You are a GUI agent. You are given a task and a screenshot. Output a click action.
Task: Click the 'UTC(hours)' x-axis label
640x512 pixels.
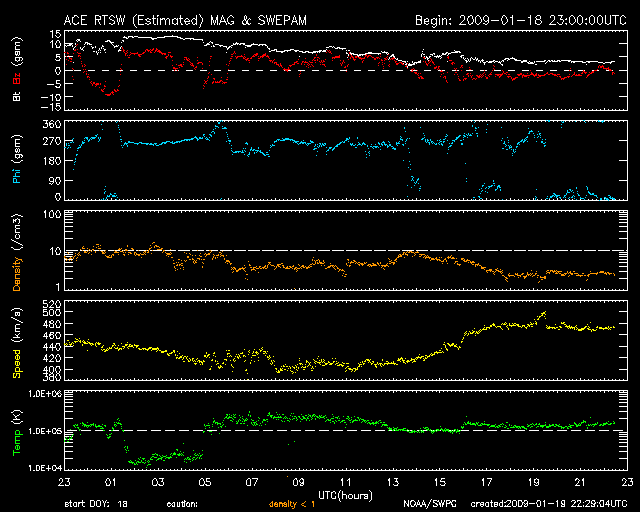(345, 496)
